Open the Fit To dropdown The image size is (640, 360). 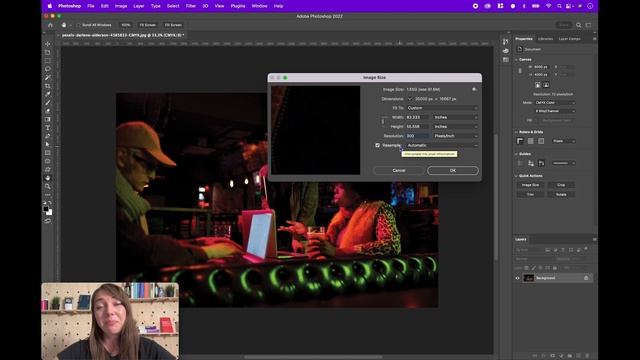pyautogui.click(x=442, y=108)
